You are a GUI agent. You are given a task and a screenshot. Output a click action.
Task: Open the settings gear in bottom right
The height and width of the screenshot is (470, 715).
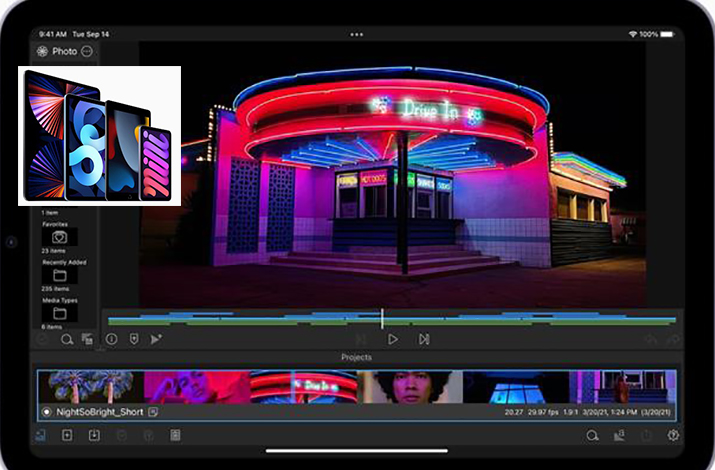pyautogui.click(x=673, y=435)
